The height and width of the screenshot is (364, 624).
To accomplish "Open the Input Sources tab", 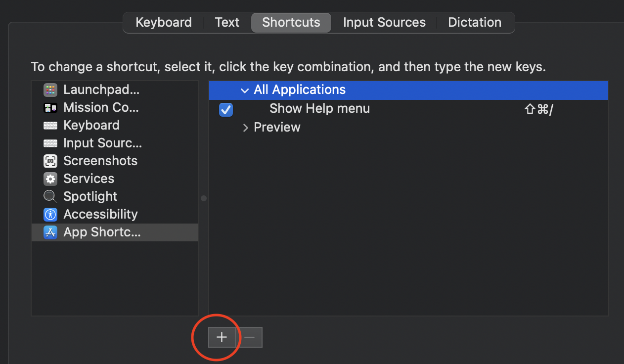I will (384, 23).
